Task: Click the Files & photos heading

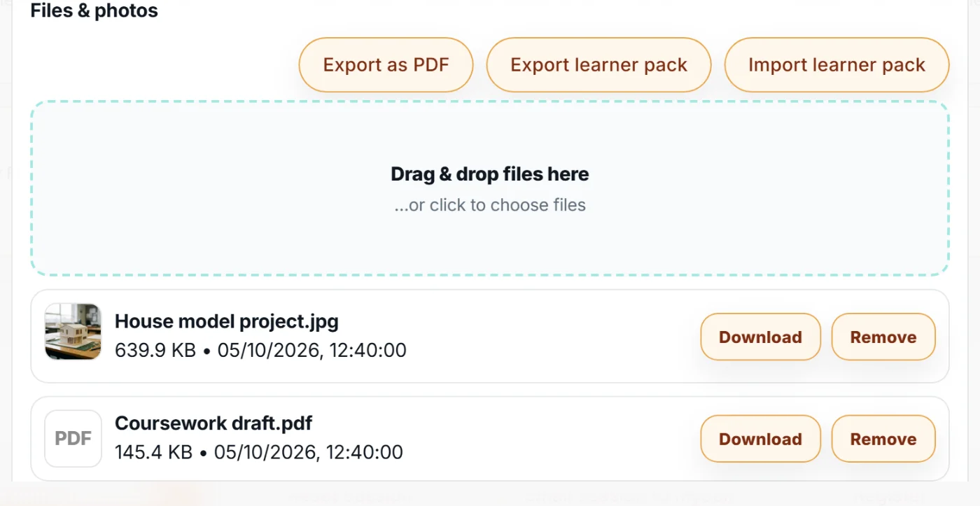Action: [x=94, y=11]
